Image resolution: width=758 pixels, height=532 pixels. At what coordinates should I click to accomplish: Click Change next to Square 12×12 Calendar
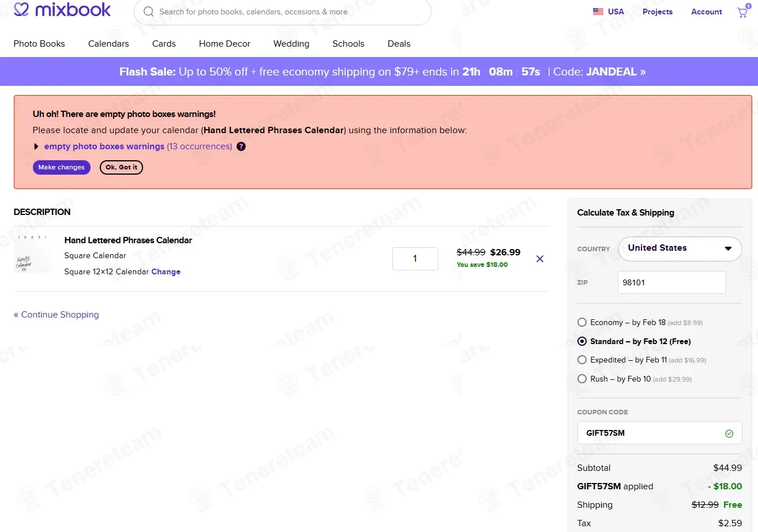(166, 271)
